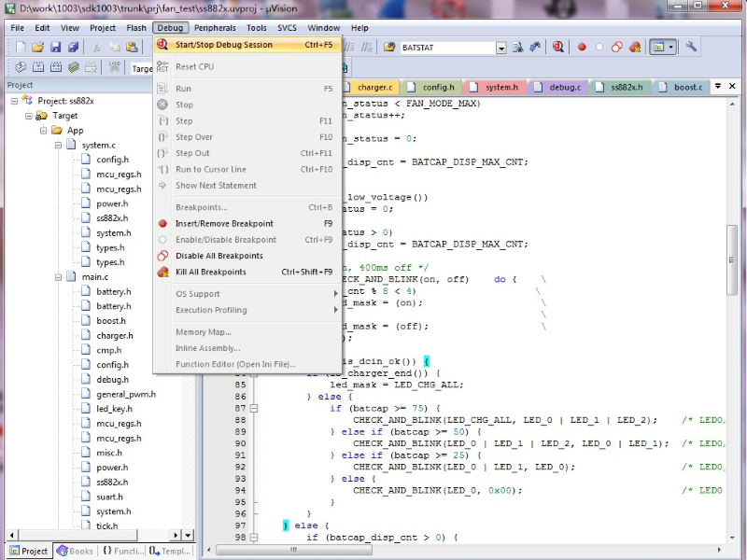Click the Kill All Breakpoints toolbar icon
Image resolution: width=747 pixels, height=560 pixels.
pyautogui.click(x=635, y=48)
